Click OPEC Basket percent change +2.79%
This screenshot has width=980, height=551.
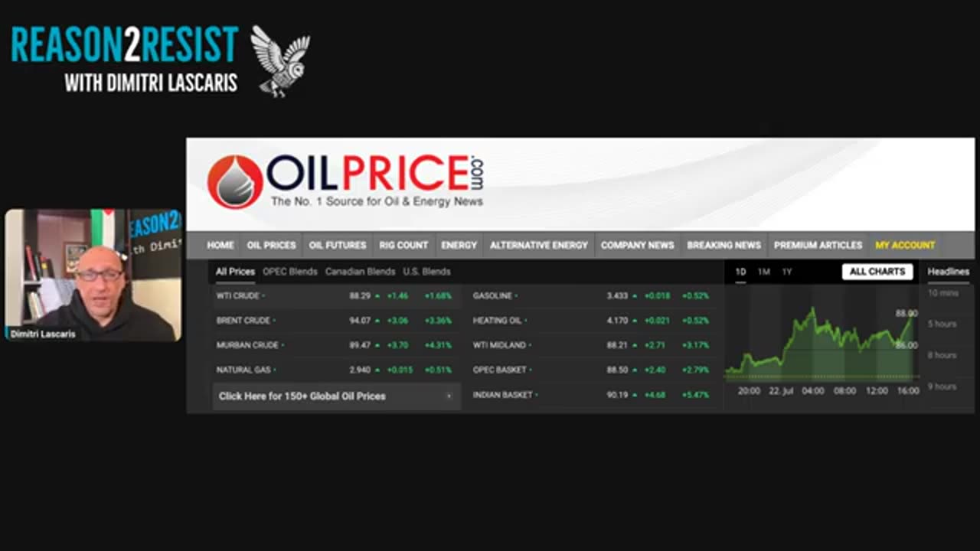695,370
